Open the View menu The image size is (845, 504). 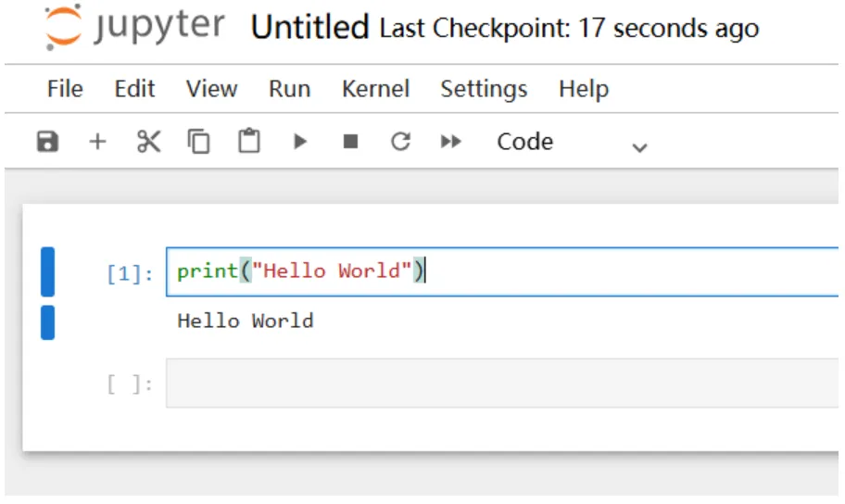coord(211,89)
